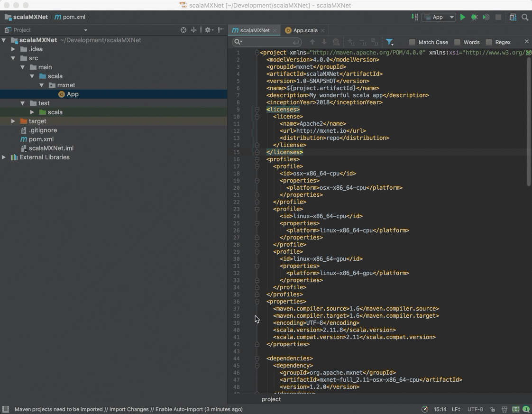Open Search Everywhere magnifier in toolbar
This screenshot has height=414, width=532.
click(x=525, y=17)
